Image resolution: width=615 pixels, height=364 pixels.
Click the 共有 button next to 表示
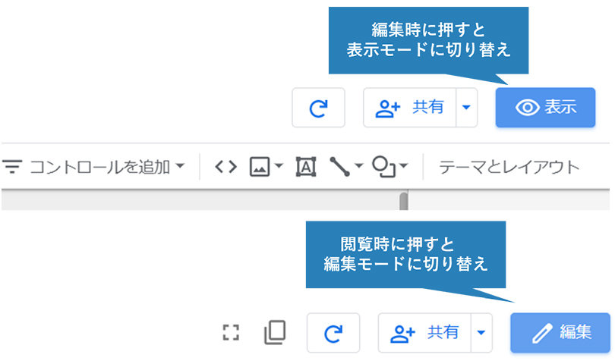(410, 108)
